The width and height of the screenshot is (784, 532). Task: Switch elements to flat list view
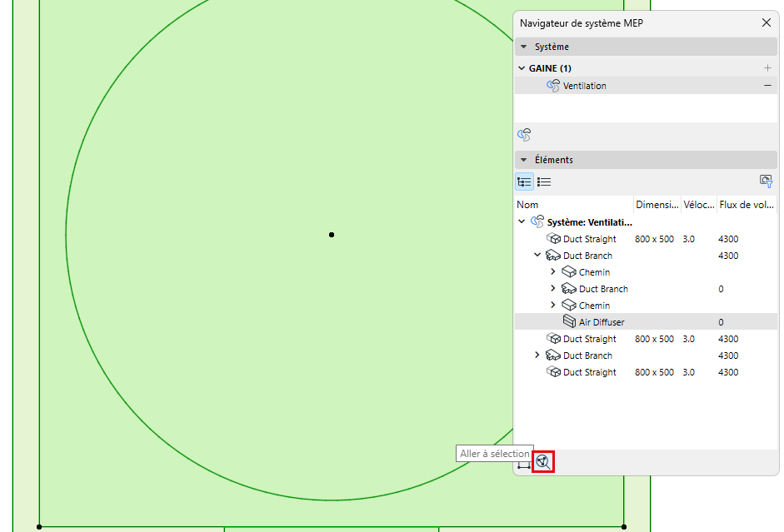(544, 181)
